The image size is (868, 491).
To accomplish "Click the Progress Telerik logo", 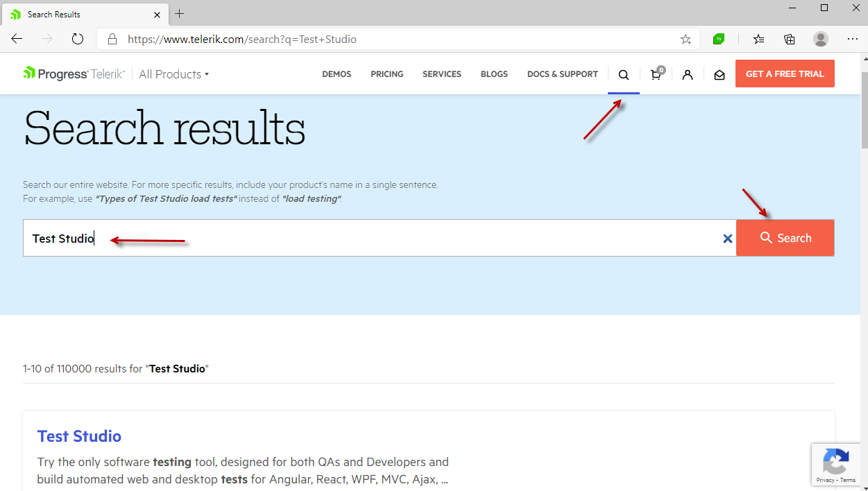I will 74,74.
